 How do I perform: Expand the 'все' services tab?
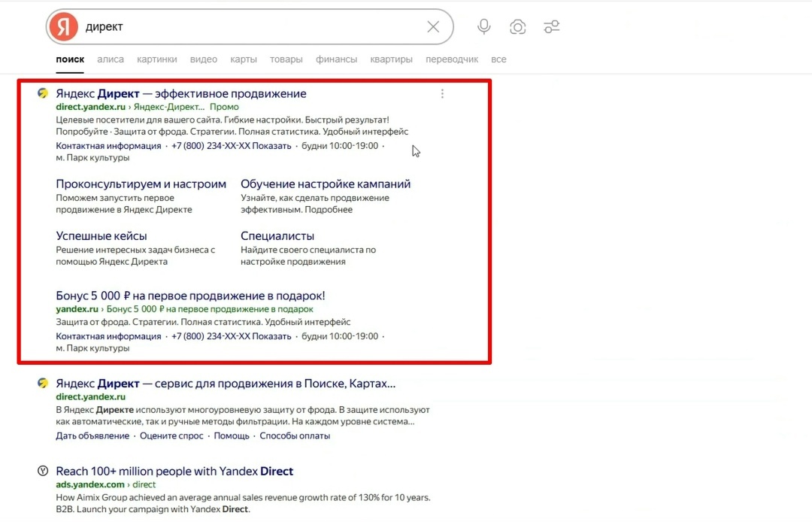(498, 59)
